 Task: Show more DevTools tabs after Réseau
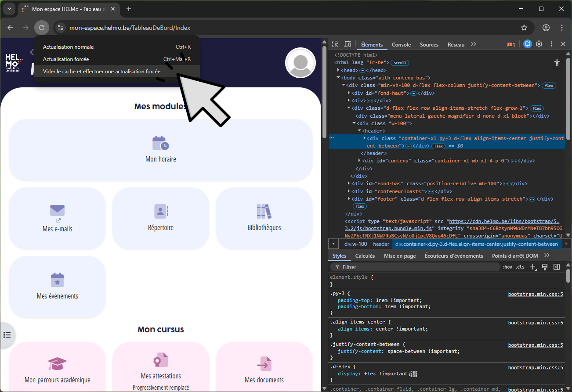coord(473,44)
